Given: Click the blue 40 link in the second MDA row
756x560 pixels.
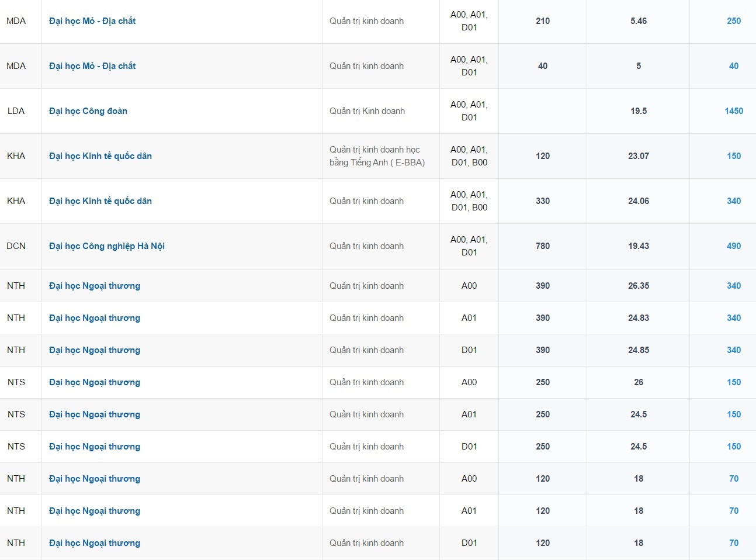Looking at the screenshot, I should coord(733,66).
